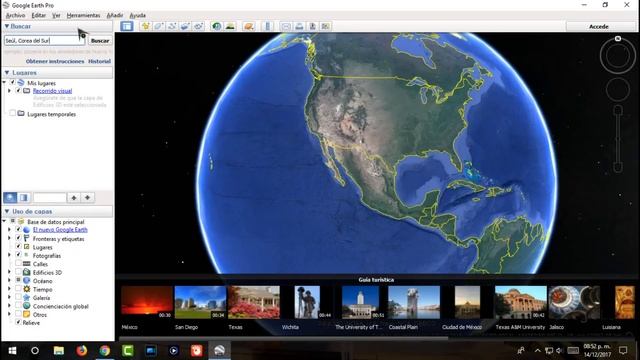
Task: Click the layers panel toggle beside magnifier
Action: (24, 198)
